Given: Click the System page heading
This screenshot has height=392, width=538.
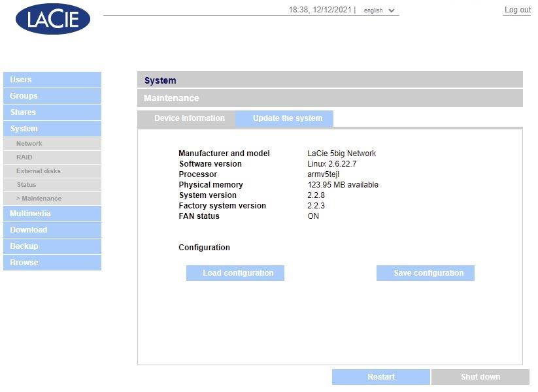Looking at the screenshot, I should coord(160,80).
